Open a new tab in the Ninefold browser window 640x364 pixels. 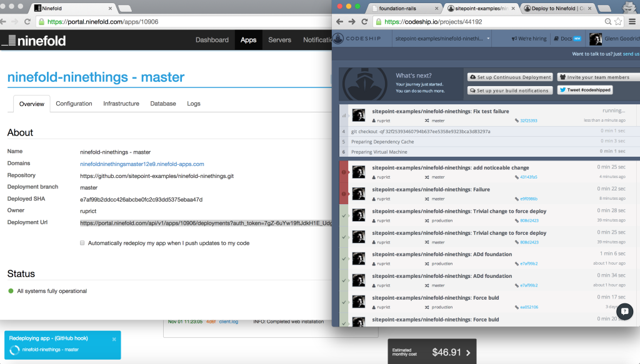click(x=124, y=9)
